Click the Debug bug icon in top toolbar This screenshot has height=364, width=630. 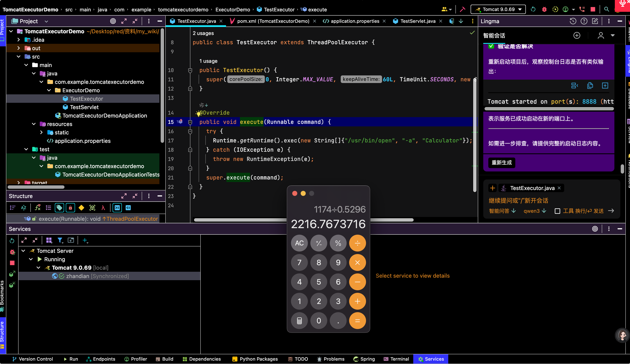coord(544,9)
